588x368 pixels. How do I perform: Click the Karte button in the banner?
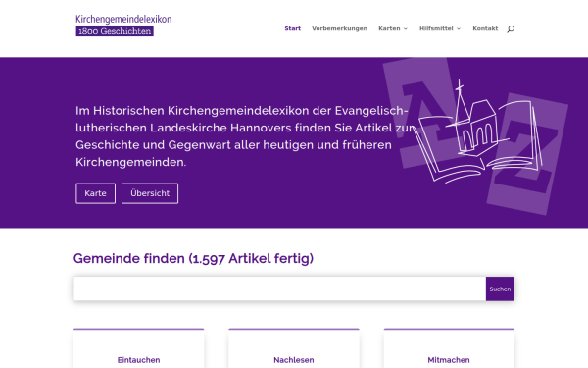[95, 193]
